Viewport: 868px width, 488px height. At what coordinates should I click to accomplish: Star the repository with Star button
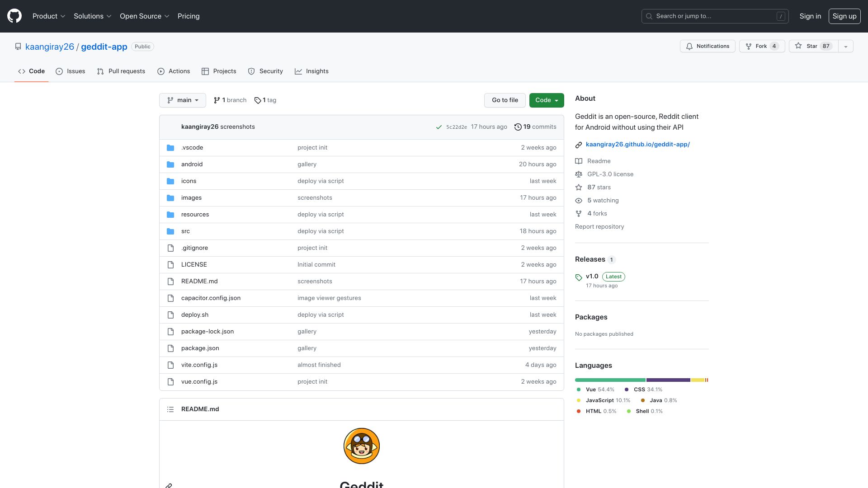[813, 46]
